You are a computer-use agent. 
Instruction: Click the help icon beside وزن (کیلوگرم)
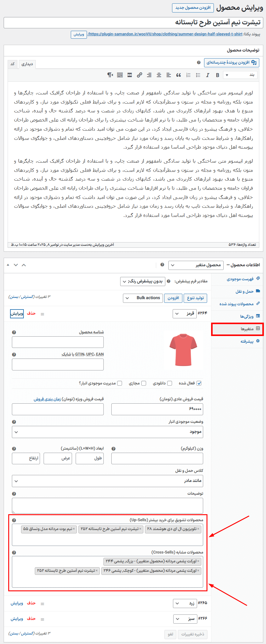113,448
